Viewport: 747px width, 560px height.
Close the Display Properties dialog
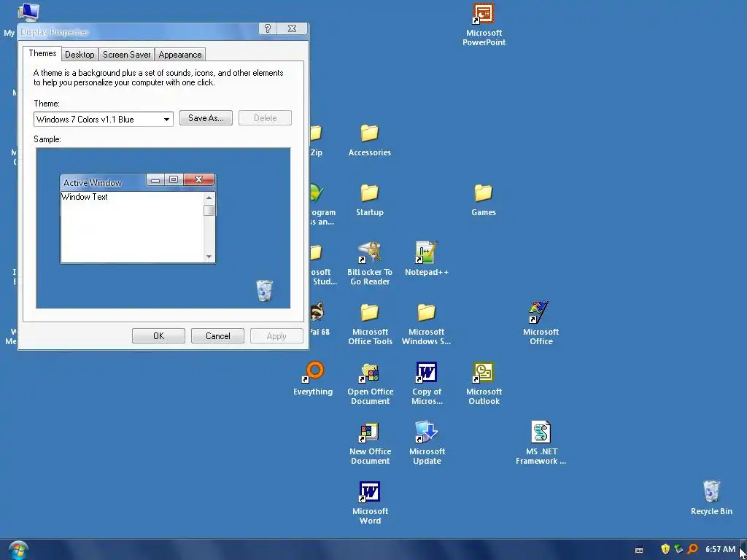(x=293, y=28)
